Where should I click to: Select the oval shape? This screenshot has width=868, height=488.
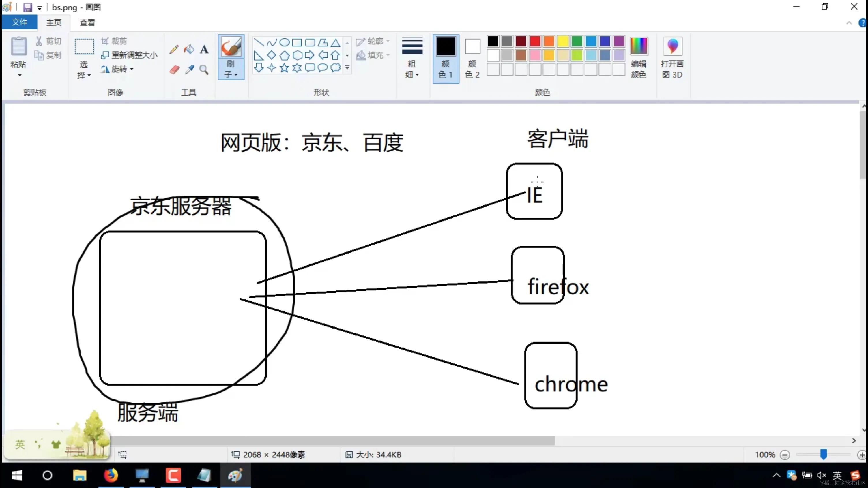[x=285, y=42]
